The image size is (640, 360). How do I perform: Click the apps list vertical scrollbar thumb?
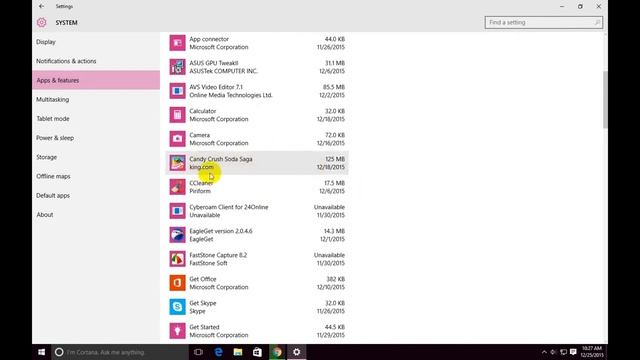coord(605,99)
